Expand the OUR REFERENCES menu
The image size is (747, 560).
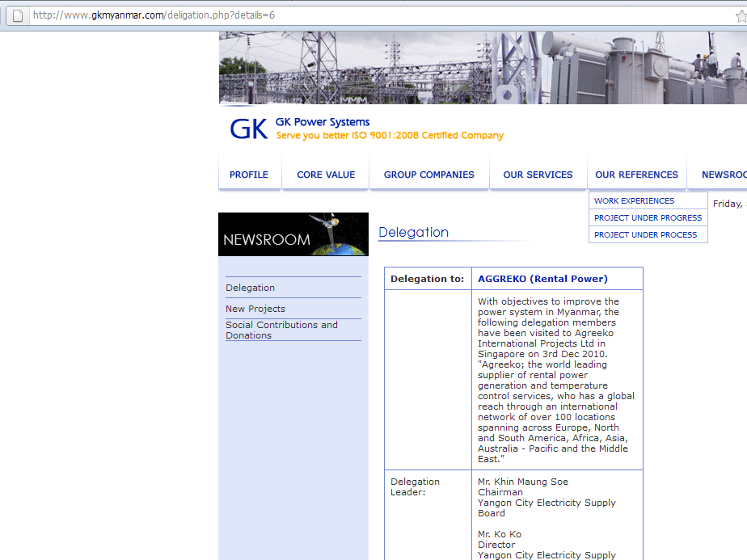(636, 175)
